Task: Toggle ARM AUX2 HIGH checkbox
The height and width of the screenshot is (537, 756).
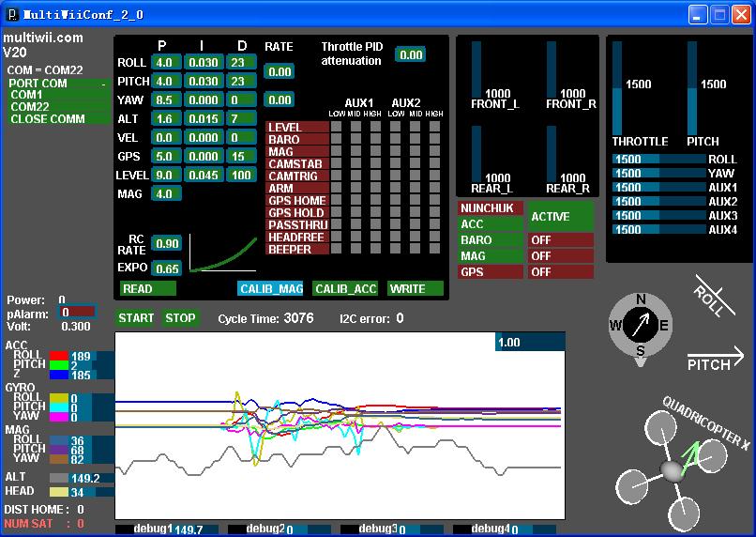Action: [434, 188]
